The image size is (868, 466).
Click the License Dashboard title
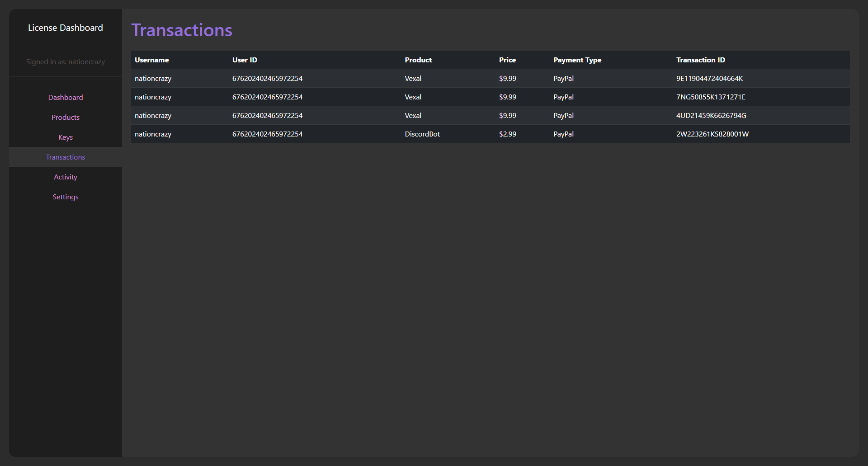coord(66,28)
